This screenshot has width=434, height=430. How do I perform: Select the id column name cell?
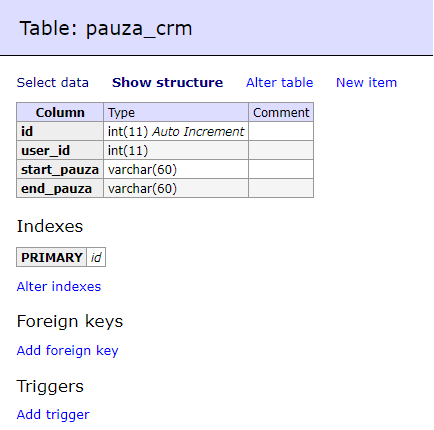(60, 131)
